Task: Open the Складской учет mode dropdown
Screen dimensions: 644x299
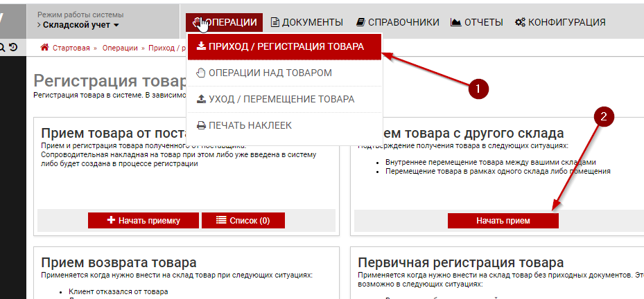Action: point(78,26)
